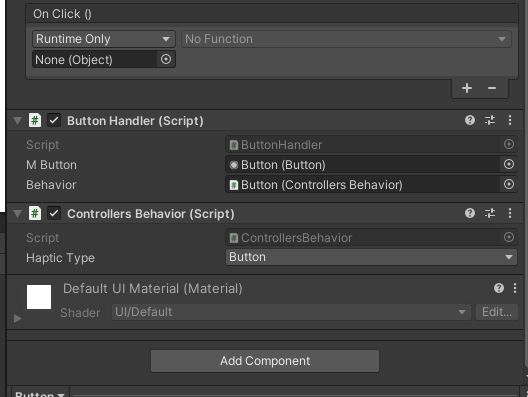Expand the Default UI Material foldout arrow

[18, 318]
